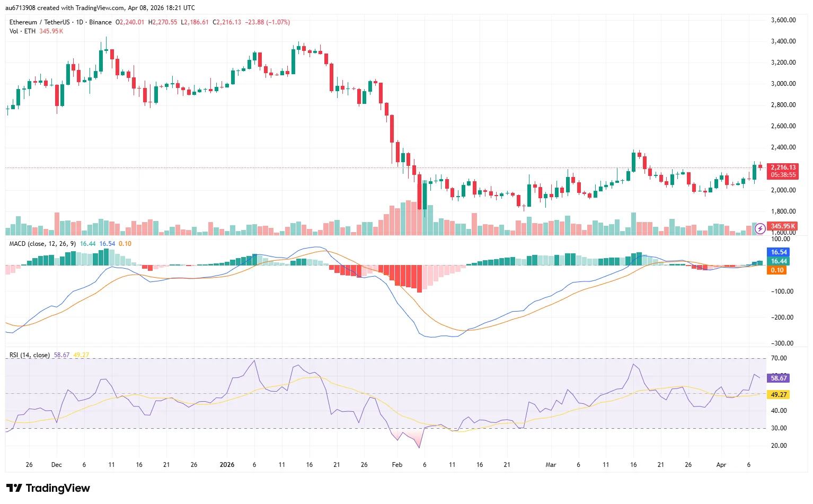Click the RSI (14, close) indicator label
813x504 pixels.
click(x=29, y=355)
